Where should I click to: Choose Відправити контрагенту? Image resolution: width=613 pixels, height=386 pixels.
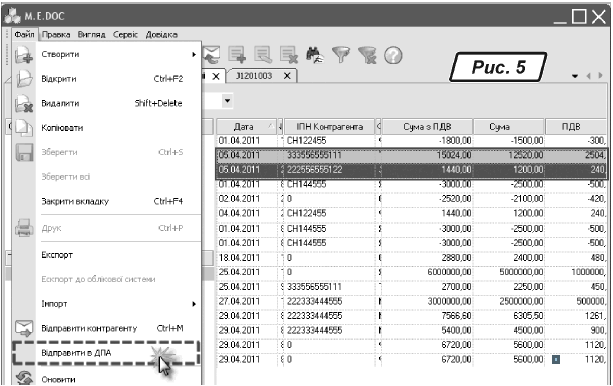pyautogui.click(x=107, y=328)
